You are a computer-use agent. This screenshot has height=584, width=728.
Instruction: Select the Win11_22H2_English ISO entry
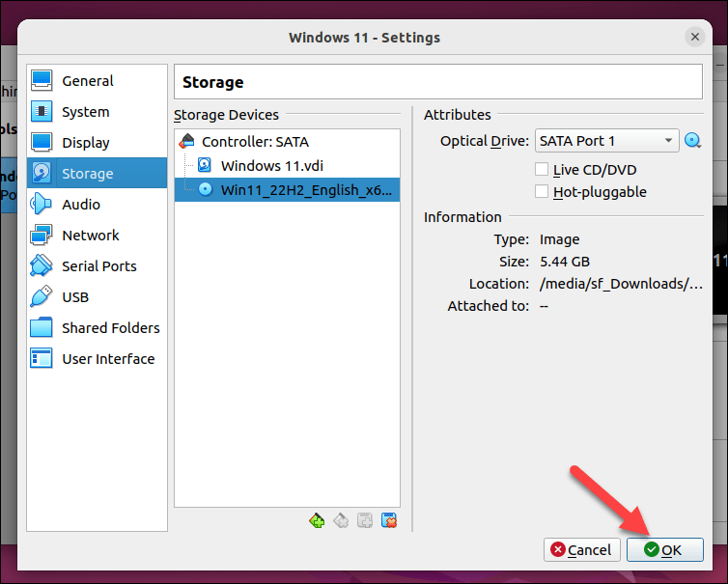coord(305,189)
